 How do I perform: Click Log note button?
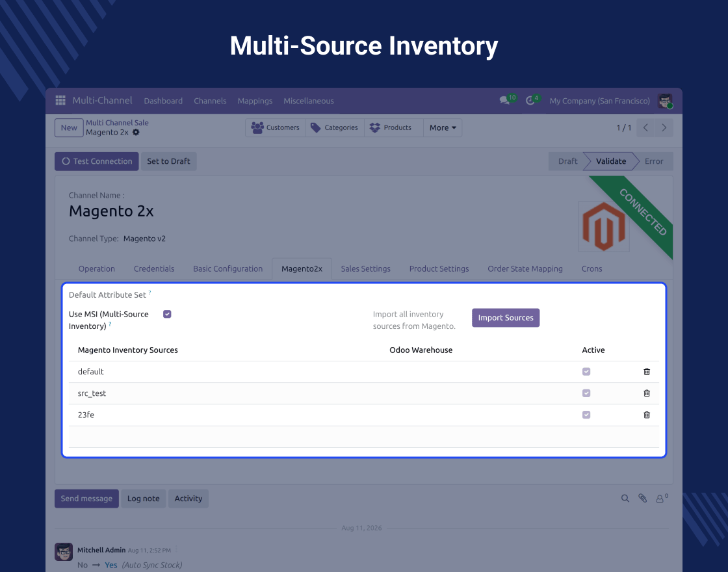(144, 498)
